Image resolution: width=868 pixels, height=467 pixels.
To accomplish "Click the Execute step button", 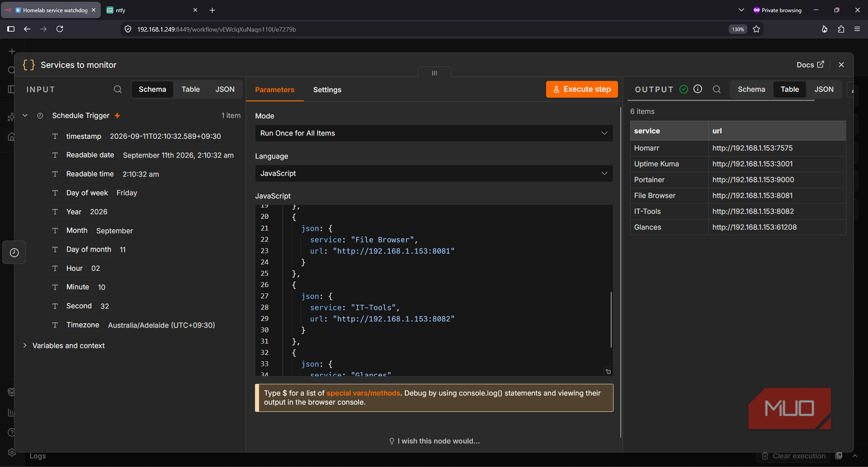I will coord(582,89).
